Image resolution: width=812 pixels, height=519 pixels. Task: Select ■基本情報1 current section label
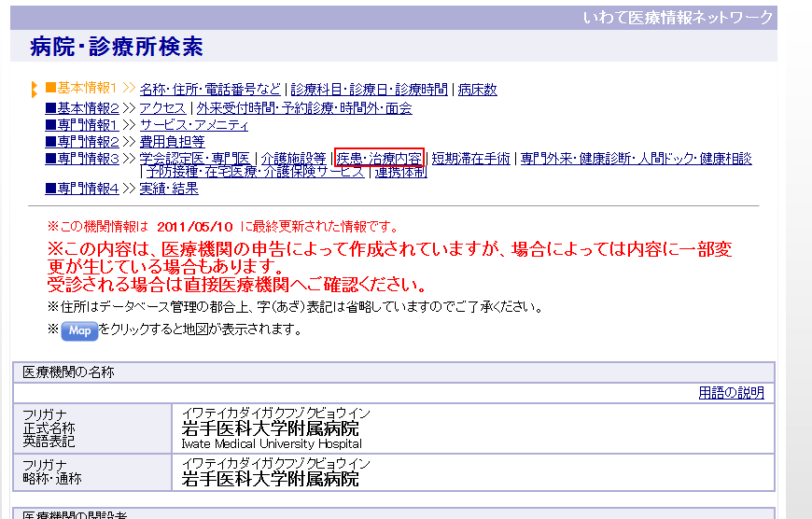coord(81,88)
